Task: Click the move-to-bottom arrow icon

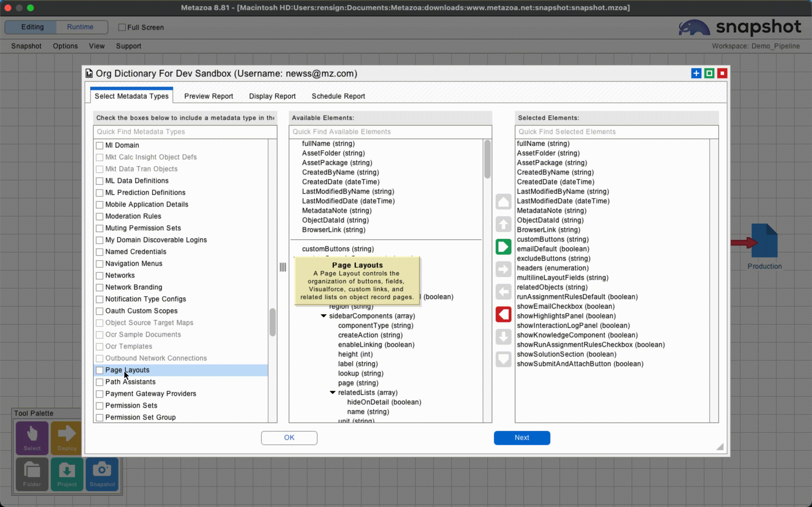Action: (x=503, y=359)
